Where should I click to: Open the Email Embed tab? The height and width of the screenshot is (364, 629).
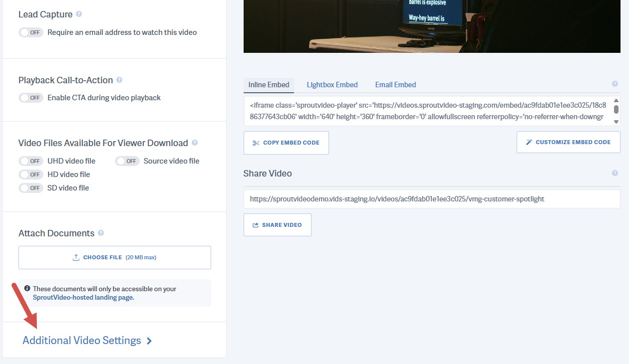click(x=395, y=84)
